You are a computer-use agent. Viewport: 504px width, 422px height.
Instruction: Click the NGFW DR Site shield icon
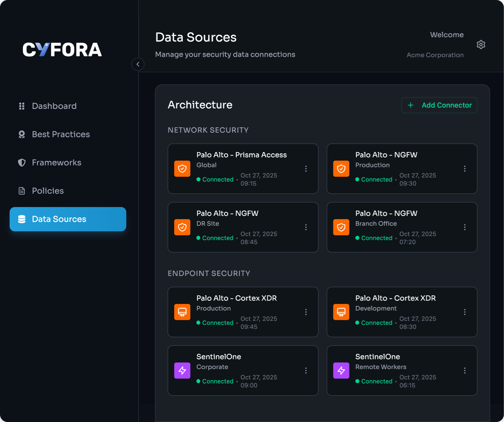tap(182, 227)
